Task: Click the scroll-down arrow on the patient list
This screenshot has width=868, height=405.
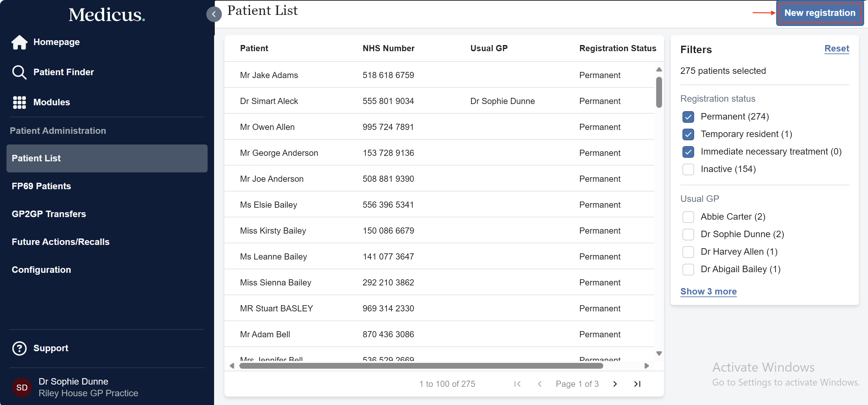Action: (659, 353)
